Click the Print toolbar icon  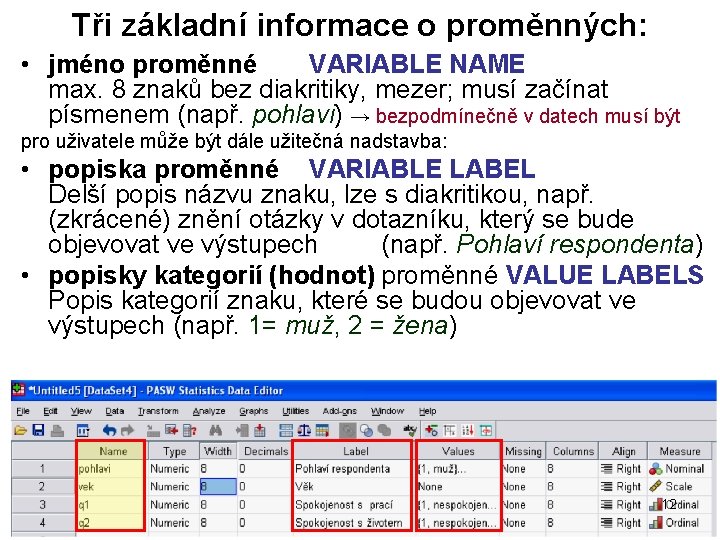[x=57, y=431]
